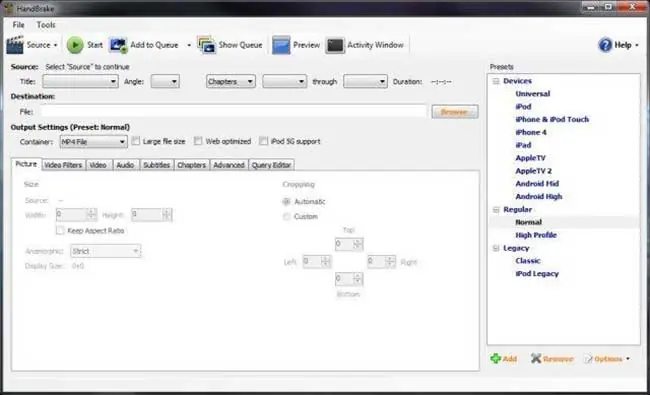Click the Options preset icon

[588, 359]
